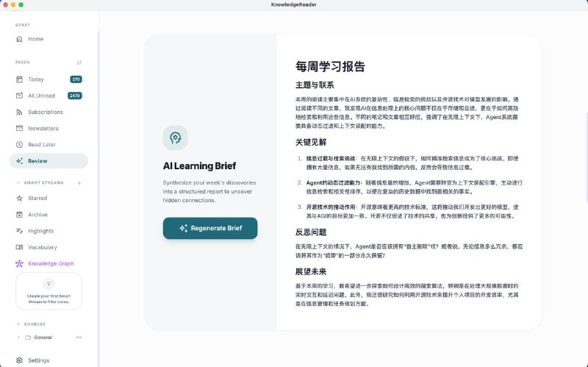Click the create first Smart Stream card
588x367 pixels.
tap(49, 291)
